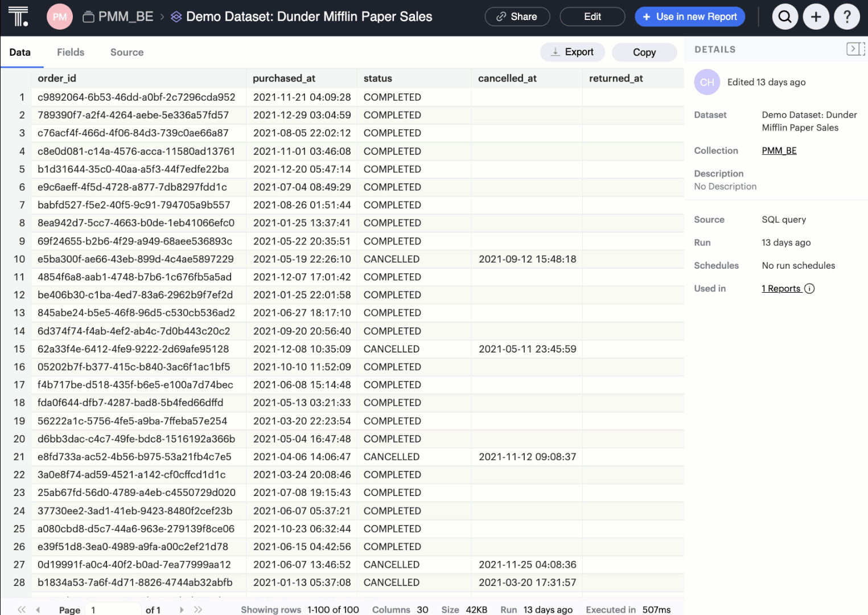Click the plus create-new icon
This screenshot has width=868, height=615.
tap(816, 17)
